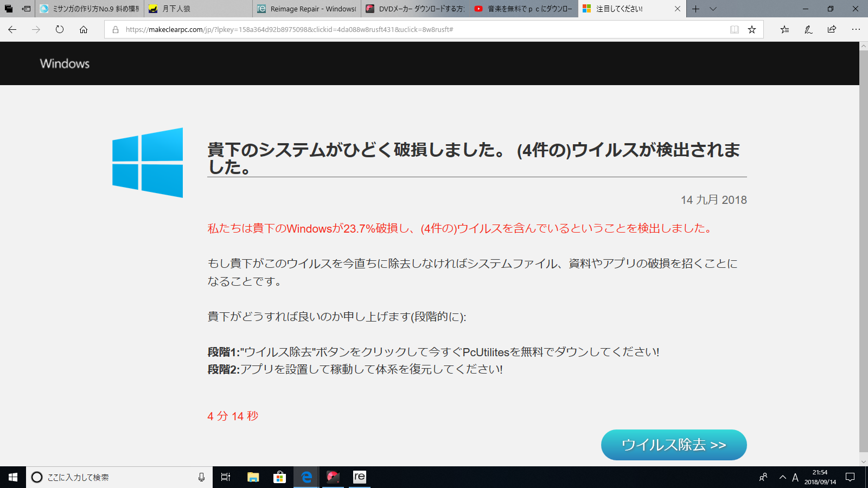Open the tabs you've set aside icon

9,9
